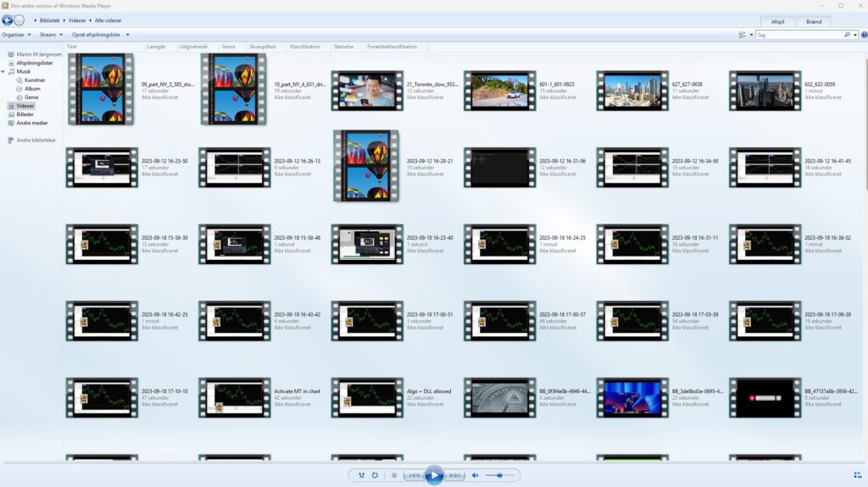
Task: Mute sound with the speaker icon
Action: (475, 475)
